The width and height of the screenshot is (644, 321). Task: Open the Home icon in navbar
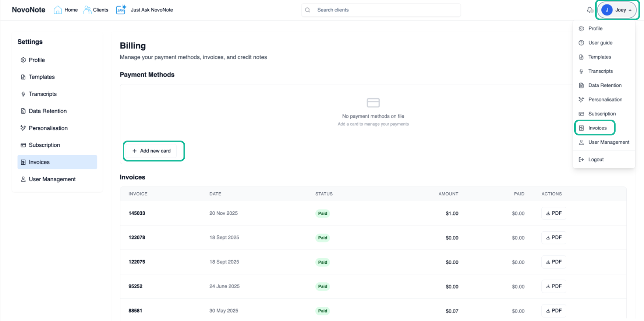[x=58, y=10]
